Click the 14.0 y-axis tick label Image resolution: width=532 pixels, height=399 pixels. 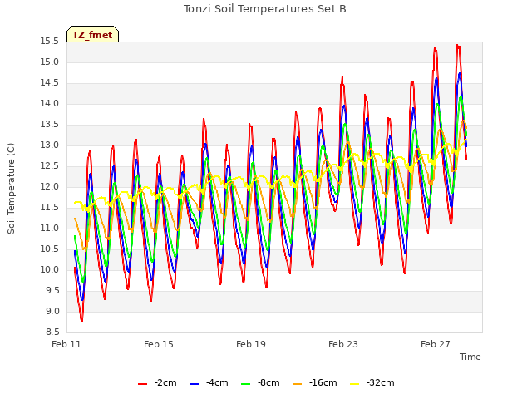coord(50,104)
